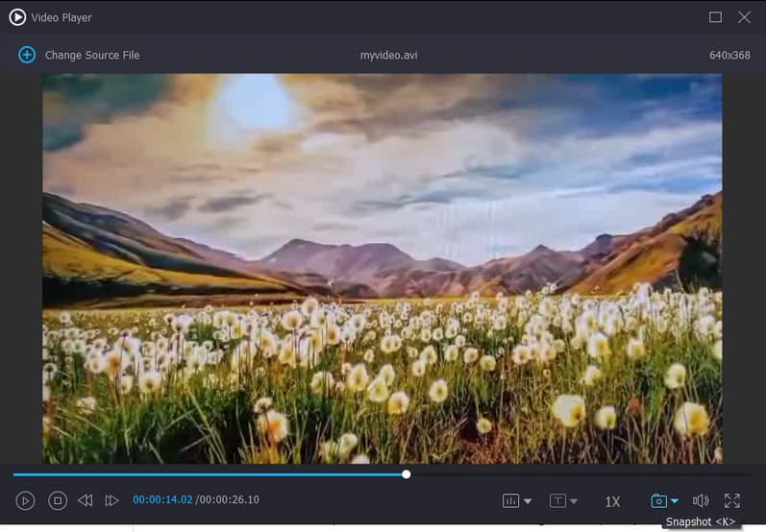Stop the video playback
The image size is (766, 532).
pyautogui.click(x=58, y=500)
